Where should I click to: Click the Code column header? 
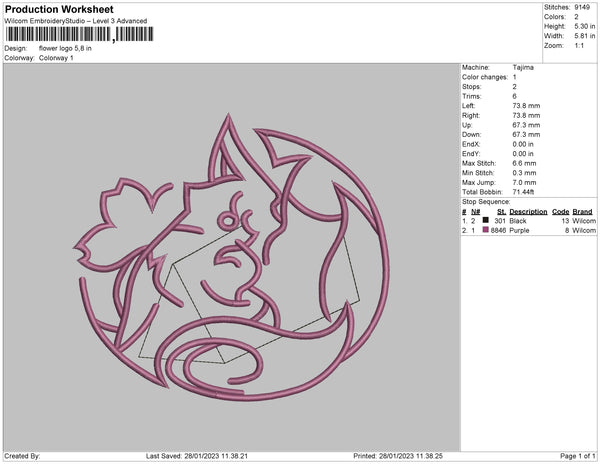tap(561, 212)
